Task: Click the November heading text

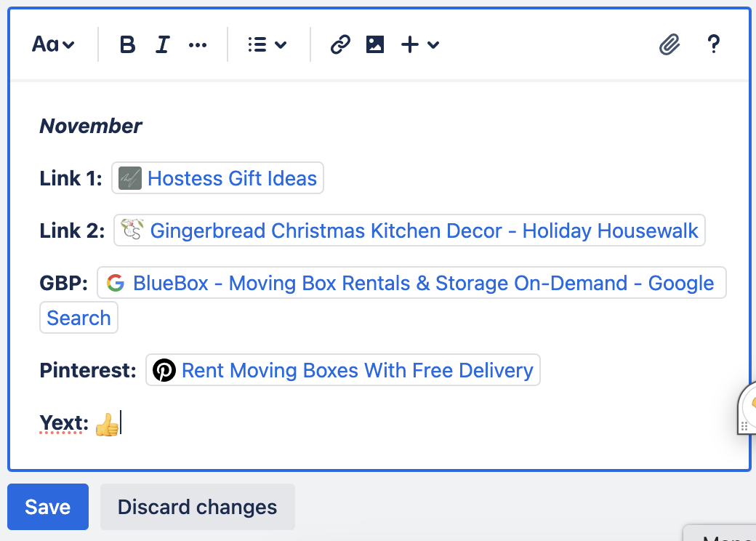Action: coord(91,126)
